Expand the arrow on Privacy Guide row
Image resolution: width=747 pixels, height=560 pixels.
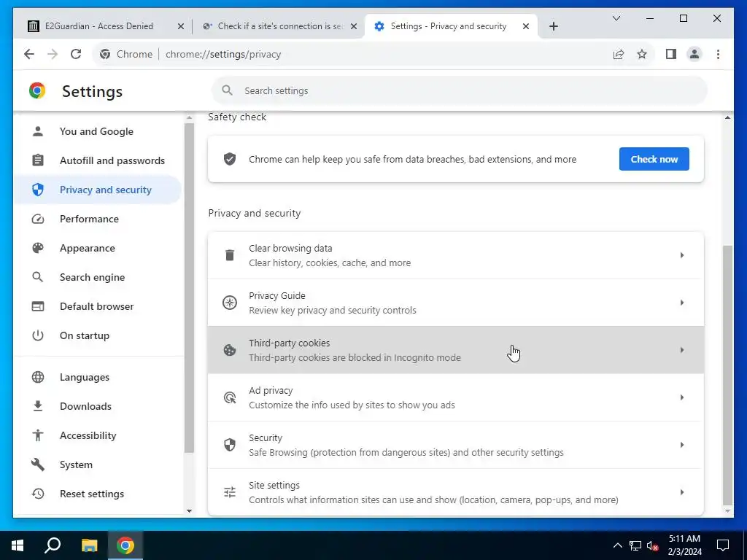[682, 303]
